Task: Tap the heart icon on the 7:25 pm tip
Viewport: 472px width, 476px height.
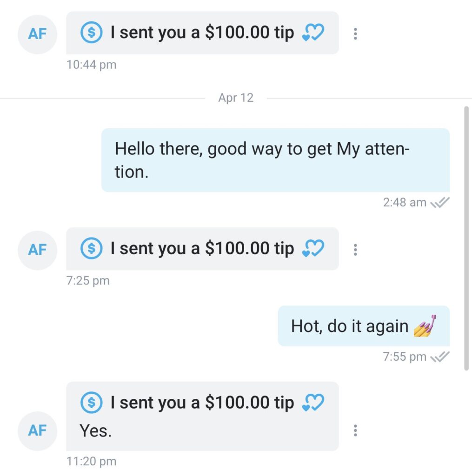Action: [312, 249]
